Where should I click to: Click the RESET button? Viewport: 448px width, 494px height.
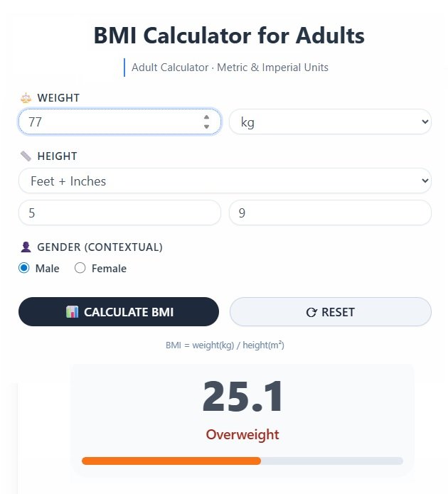[331, 311]
